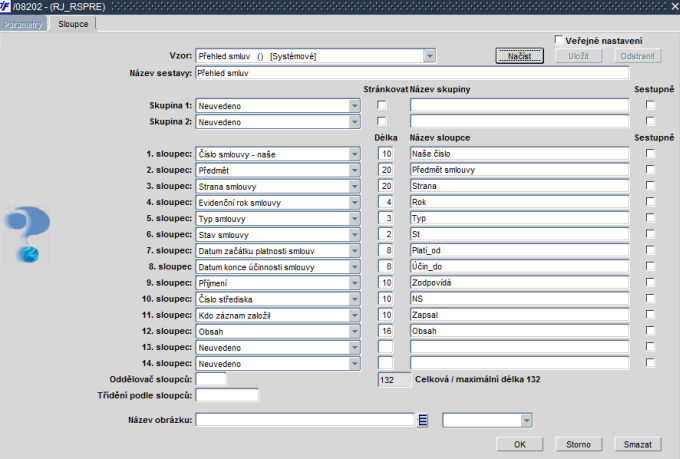Click the Název sloupce field containing Účin_do
Image resolution: width=680 pixels, height=459 pixels.
coord(520,266)
